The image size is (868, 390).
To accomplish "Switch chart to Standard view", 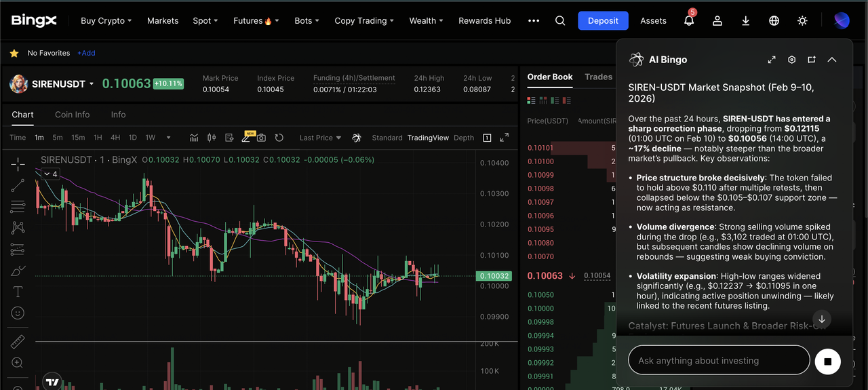I will (387, 138).
